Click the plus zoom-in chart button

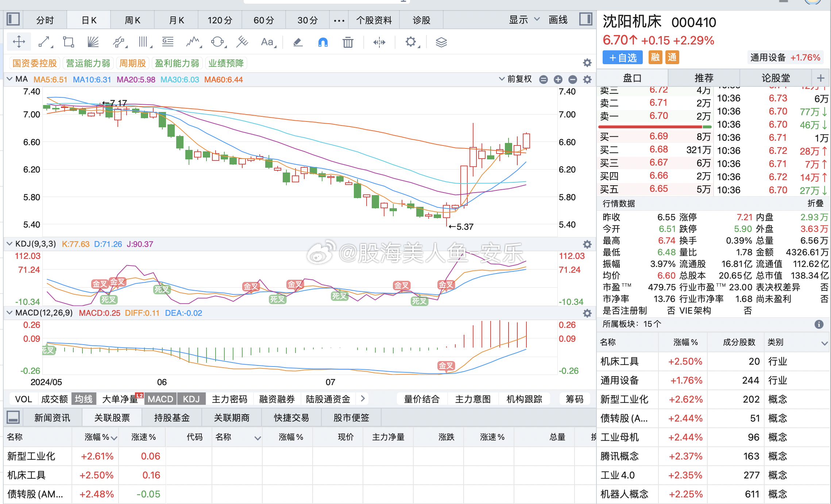point(558,79)
